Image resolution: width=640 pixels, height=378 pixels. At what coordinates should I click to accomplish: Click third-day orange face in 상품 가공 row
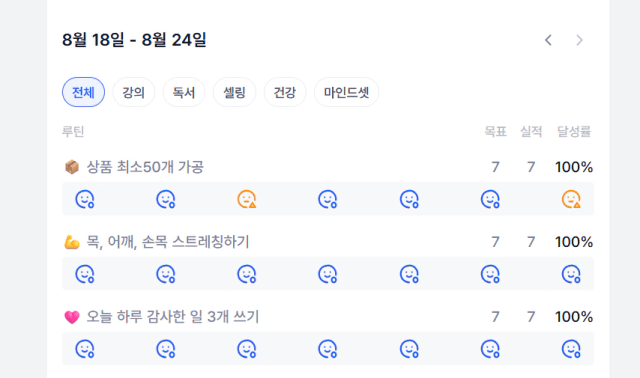pos(247,199)
